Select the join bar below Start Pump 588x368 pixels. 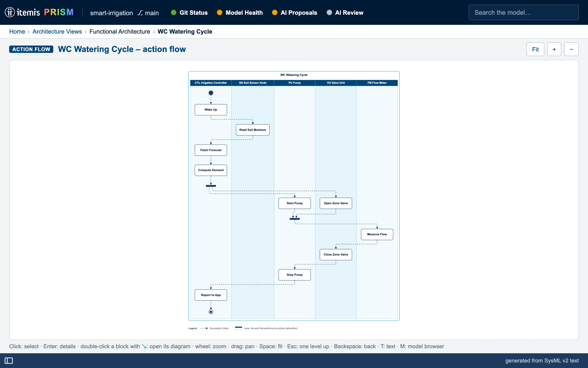(294, 219)
